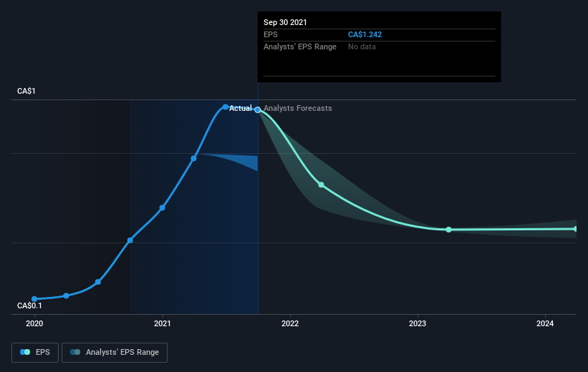Click the first EPS data point at 2020

(34, 299)
